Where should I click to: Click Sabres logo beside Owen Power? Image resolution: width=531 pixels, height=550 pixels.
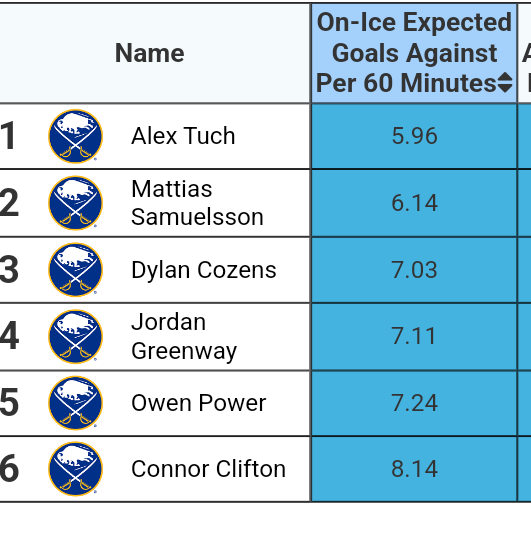pyautogui.click(x=75, y=403)
